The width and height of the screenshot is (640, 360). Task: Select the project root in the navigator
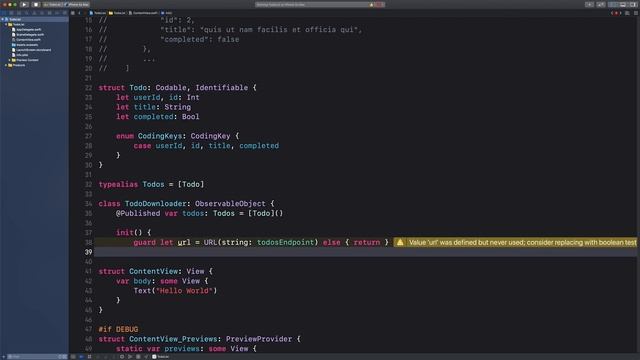point(34,19)
